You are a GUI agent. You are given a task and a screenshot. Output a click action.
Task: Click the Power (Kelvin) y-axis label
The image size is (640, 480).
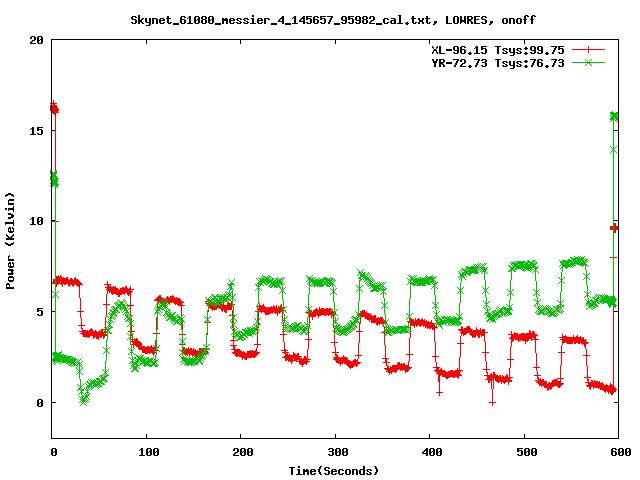point(11,238)
